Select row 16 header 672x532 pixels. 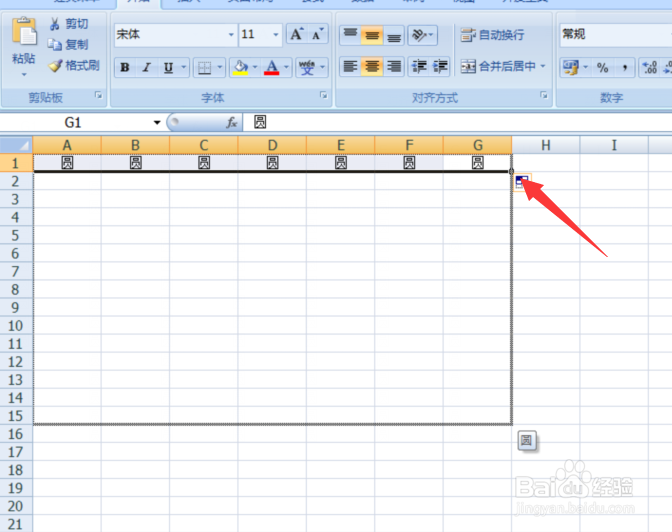point(16,434)
